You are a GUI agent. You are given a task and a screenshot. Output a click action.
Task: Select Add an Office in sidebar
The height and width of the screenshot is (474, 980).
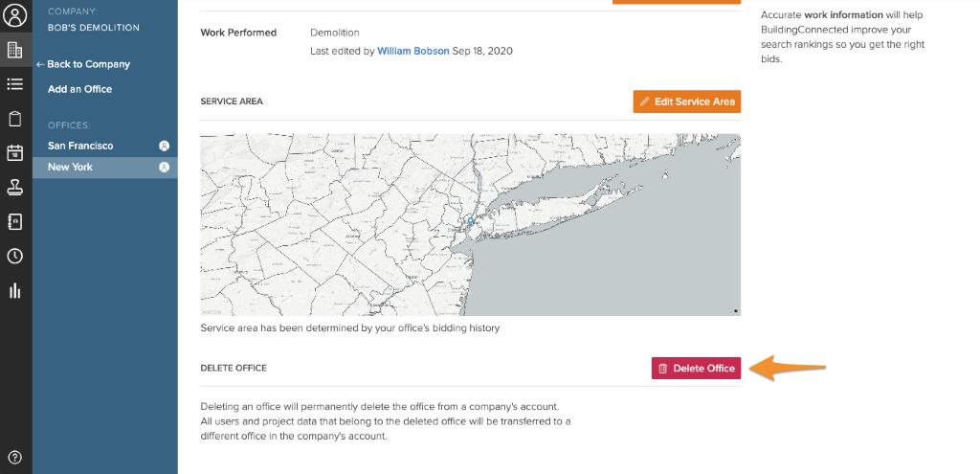pyautogui.click(x=79, y=89)
